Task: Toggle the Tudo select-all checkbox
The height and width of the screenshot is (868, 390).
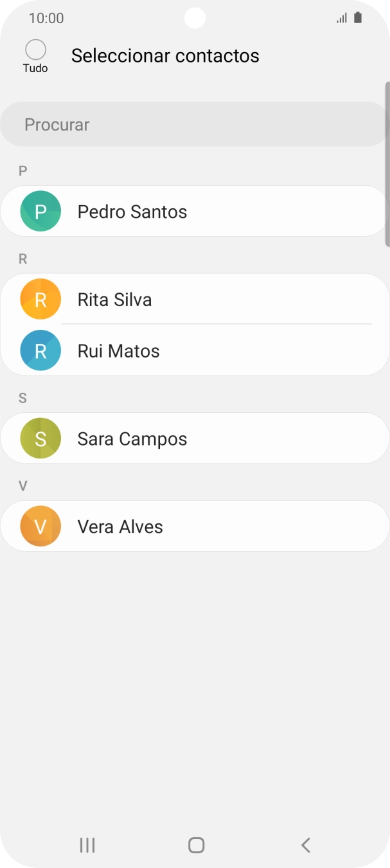Action: (35, 48)
